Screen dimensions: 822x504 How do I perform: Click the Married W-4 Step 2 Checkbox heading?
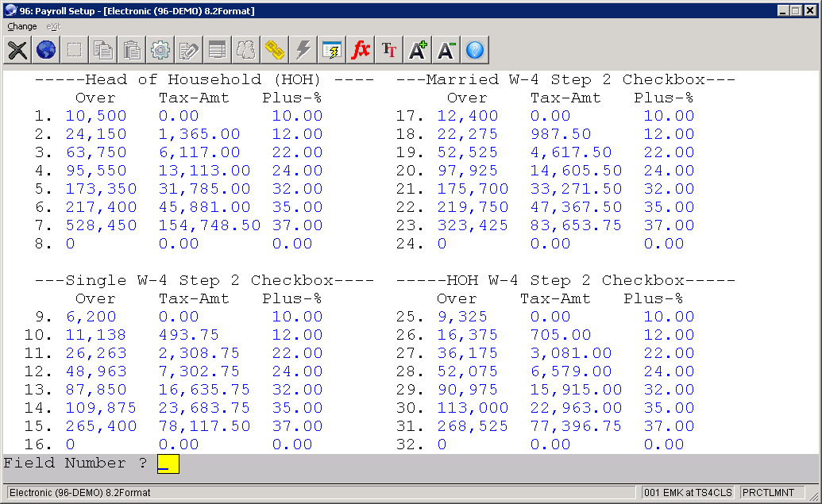point(565,79)
